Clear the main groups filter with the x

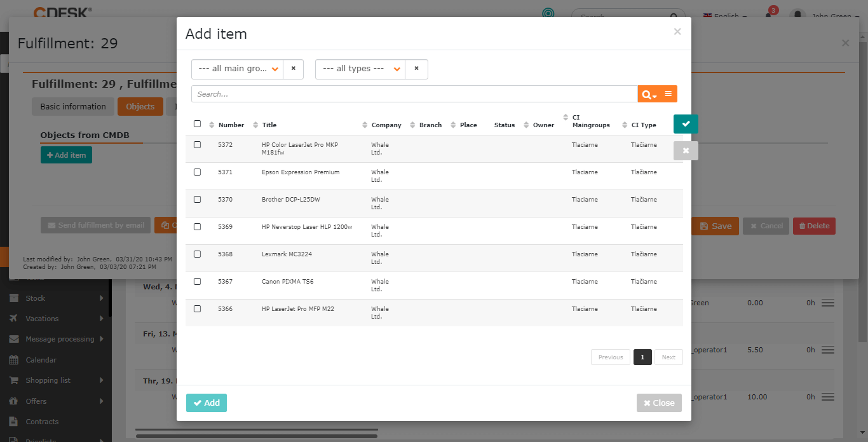(x=293, y=69)
